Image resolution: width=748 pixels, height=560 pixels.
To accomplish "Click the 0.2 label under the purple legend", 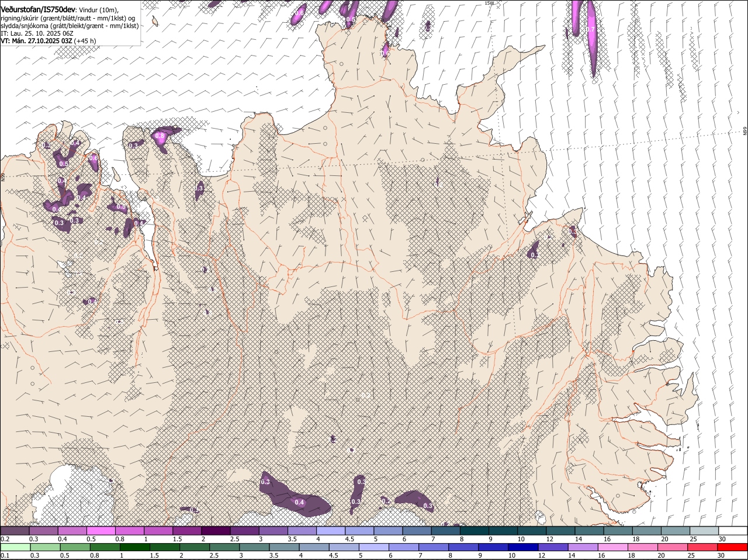I will point(5,539).
